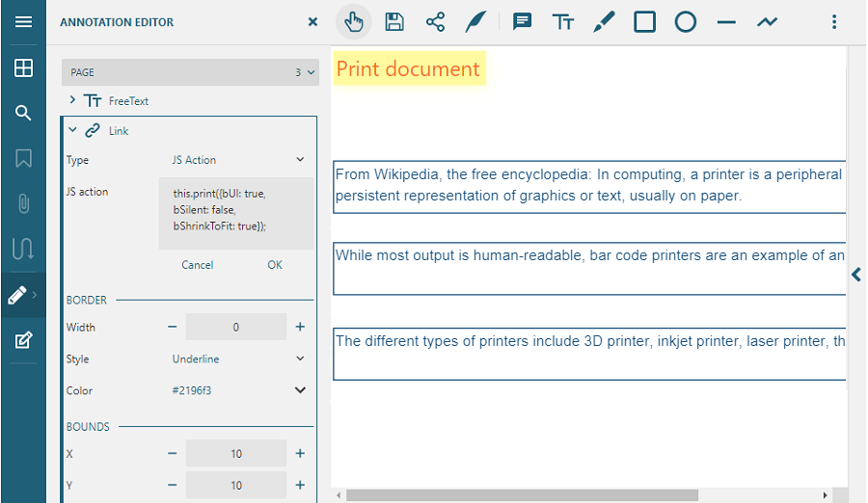Decrease the bounds X value
Viewport: 868px width, 503px height.
(x=173, y=454)
